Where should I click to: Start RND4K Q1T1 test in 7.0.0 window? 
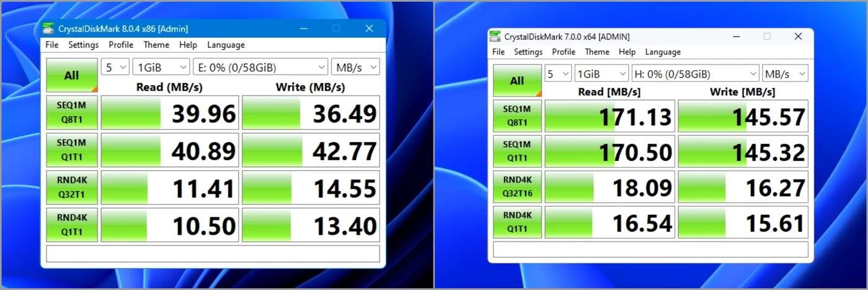click(517, 222)
